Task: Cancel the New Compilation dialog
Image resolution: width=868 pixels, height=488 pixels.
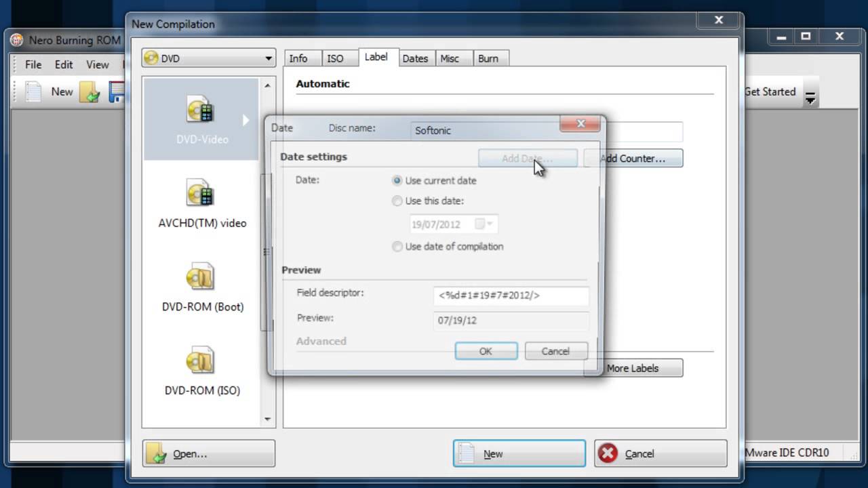Action: coord(660,453)
